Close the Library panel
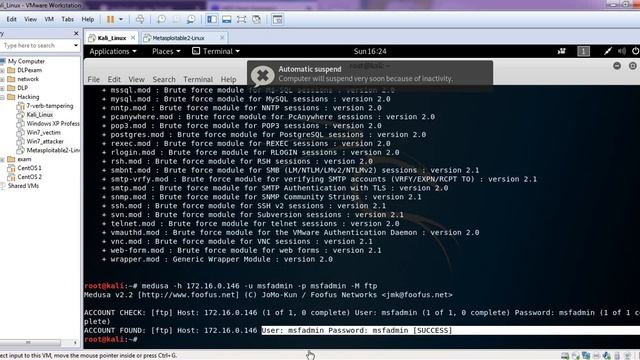This screenshot has width=640, height=360. (x=76, y=33)
